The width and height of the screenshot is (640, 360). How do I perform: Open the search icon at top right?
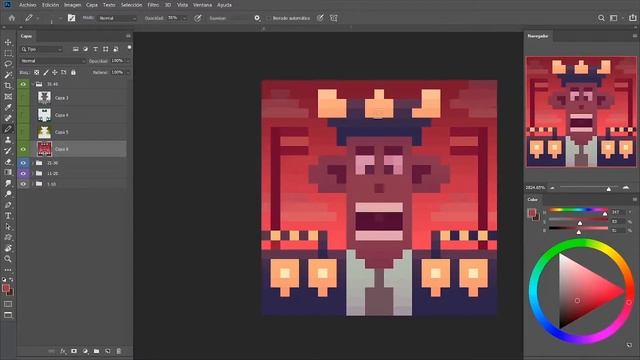[601, 18]
